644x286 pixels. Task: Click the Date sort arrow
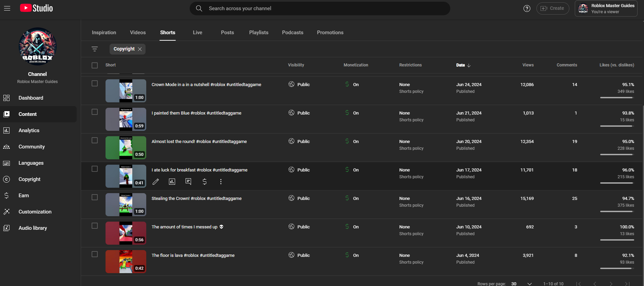click(x=469, y=65)
